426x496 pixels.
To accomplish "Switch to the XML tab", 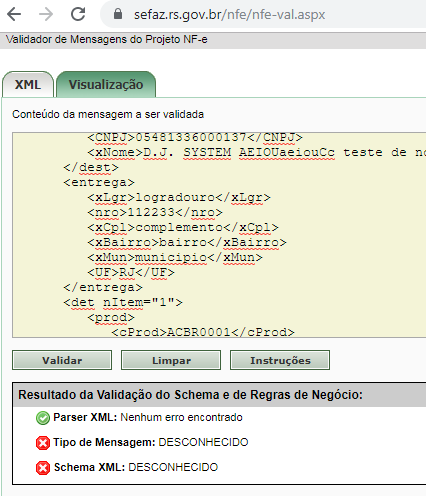I will pos(28,84).
